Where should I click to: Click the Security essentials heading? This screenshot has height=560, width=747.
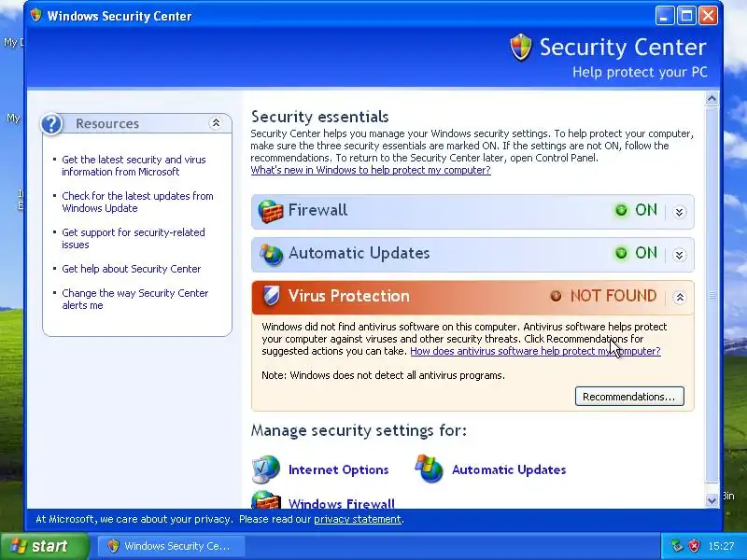pyautogui.click(x=319, y=117)
